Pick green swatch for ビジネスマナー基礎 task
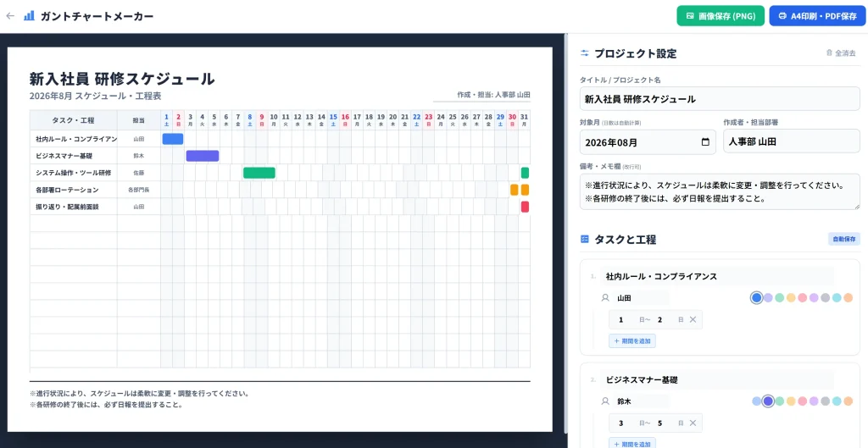This screenshot has width=868, height=448. coord(780,401)
